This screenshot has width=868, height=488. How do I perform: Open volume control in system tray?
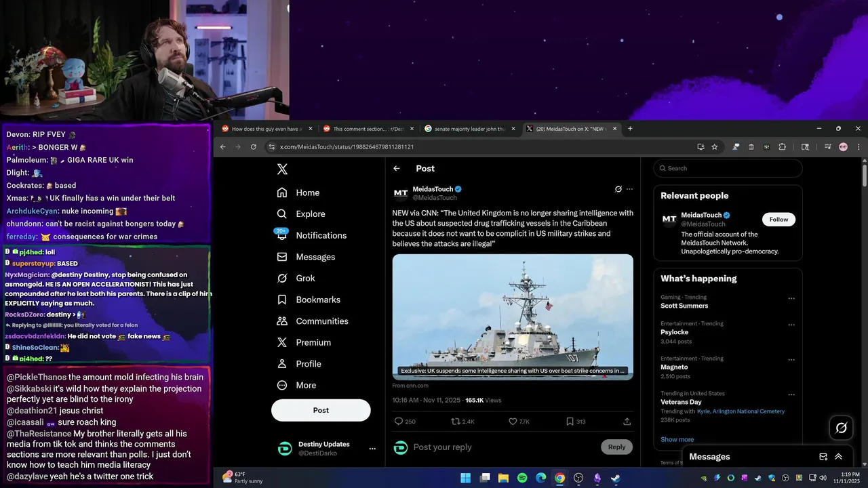822,478
